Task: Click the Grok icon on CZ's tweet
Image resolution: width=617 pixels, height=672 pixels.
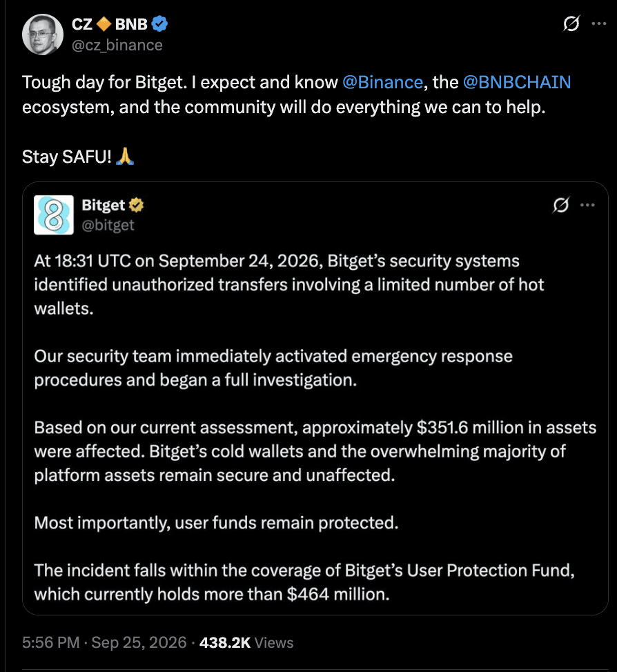Action: pos(571,23)
